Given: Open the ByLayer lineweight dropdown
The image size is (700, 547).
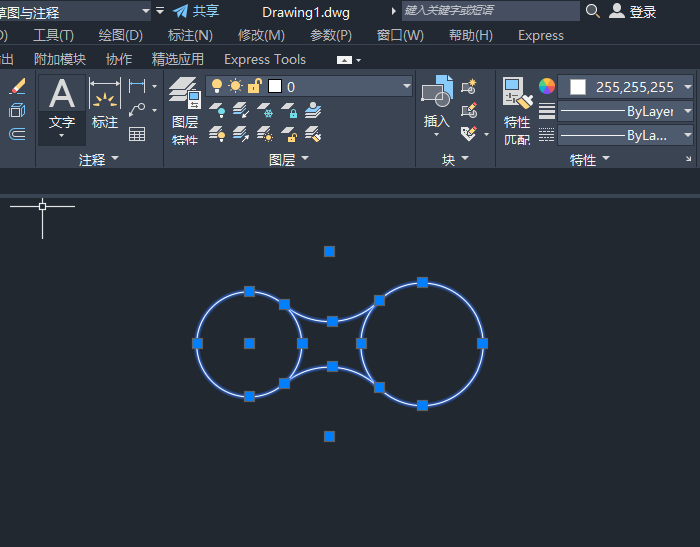Looking at the screenshot, I should (688, 111).
